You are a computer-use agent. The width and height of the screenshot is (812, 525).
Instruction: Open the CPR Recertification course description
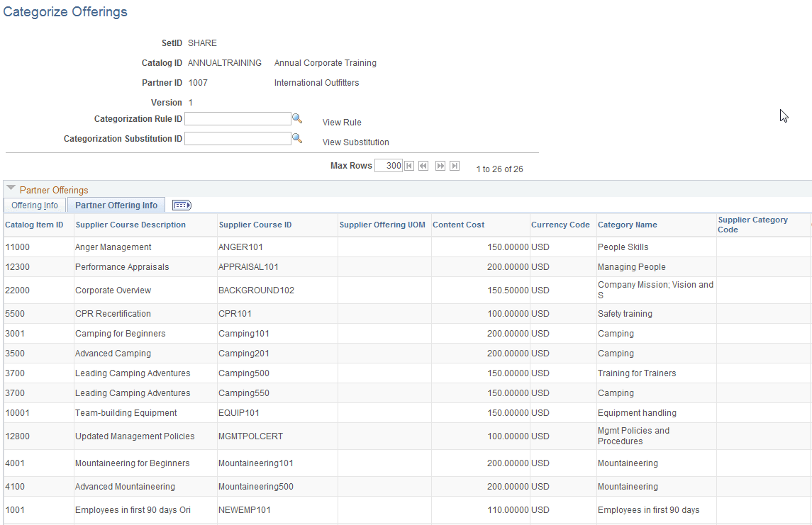click(112, 313)
